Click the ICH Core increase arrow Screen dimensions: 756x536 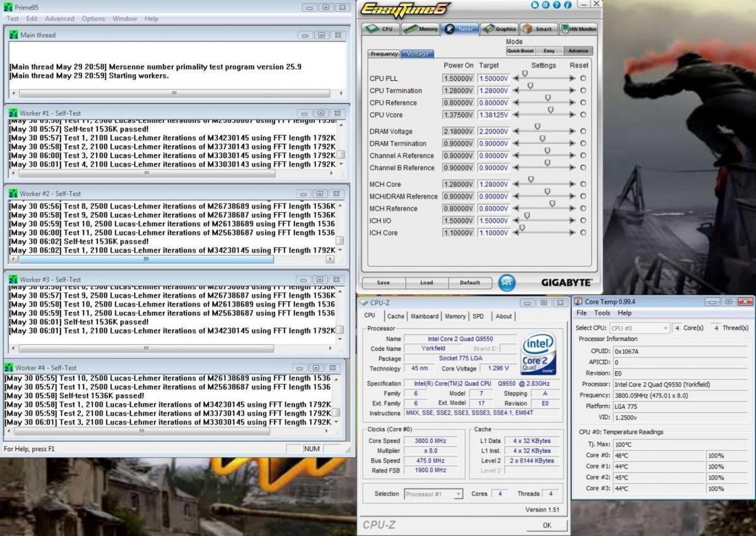572,233
